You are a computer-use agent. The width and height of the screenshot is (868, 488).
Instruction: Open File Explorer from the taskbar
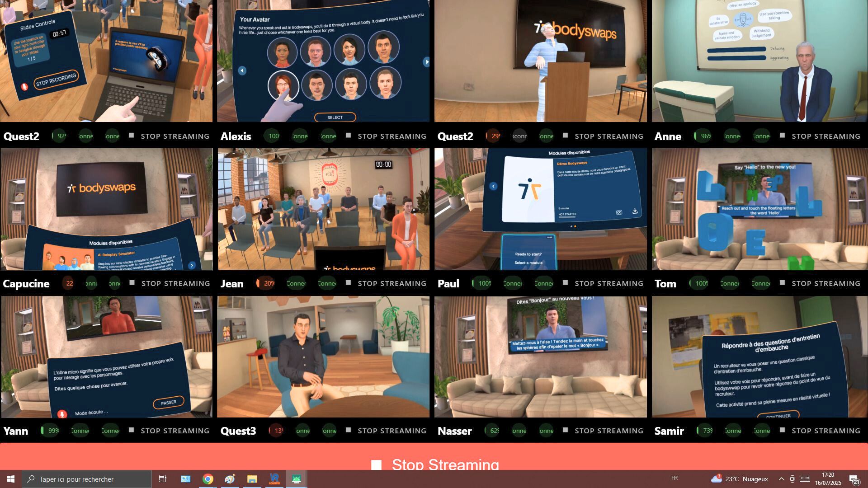[x=251, y=479]
